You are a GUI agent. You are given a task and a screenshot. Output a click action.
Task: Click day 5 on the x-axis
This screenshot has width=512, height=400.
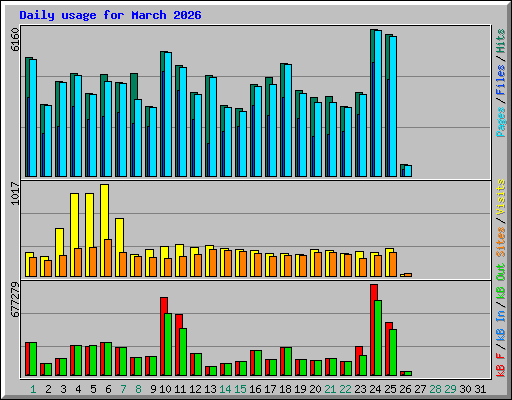(93, 389)
